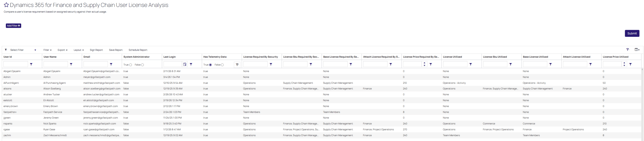
Task: Expand the Export dropdown menu
Action: pos(62,50)
